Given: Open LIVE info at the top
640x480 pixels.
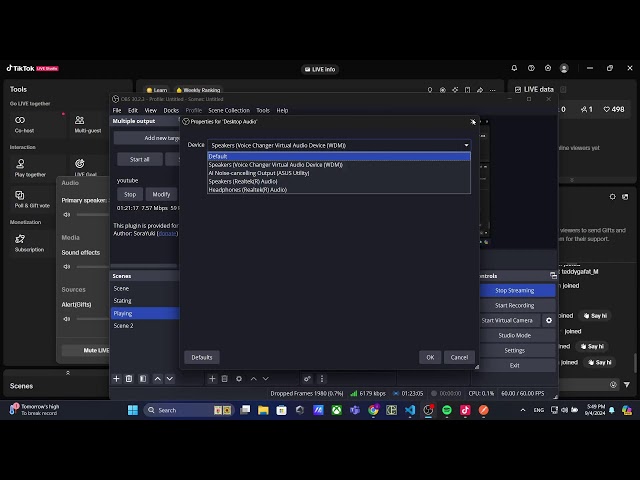Looking at the screenshot, I should (320, 69).
